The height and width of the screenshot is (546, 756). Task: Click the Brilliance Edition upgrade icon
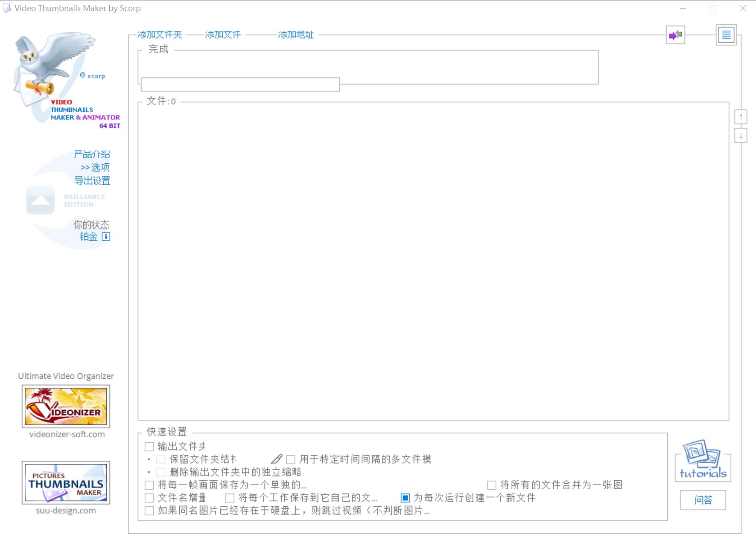tap(40, 200)
